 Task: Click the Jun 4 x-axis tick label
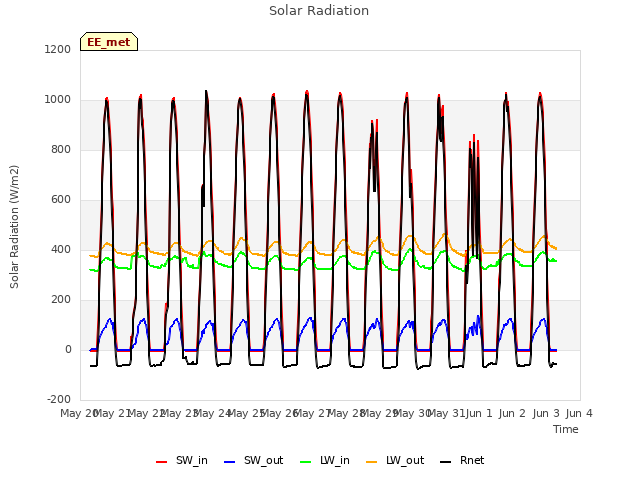(579, 413)
